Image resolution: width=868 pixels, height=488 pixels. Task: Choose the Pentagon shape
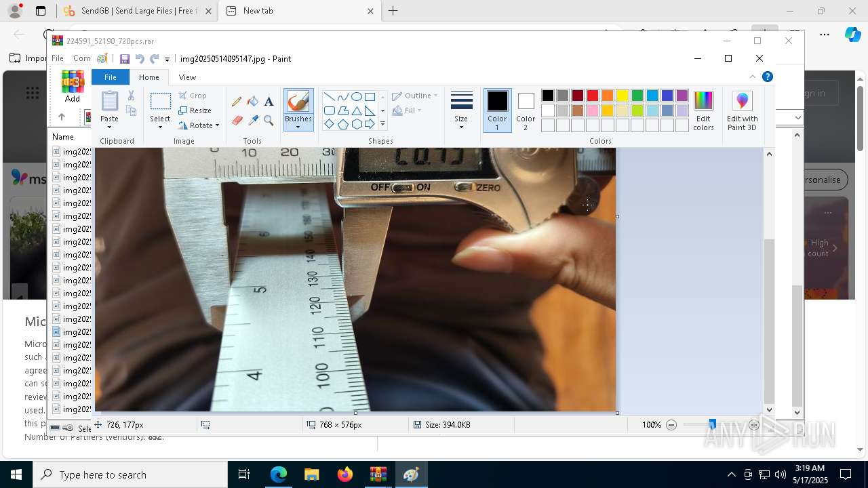point(342,124)
